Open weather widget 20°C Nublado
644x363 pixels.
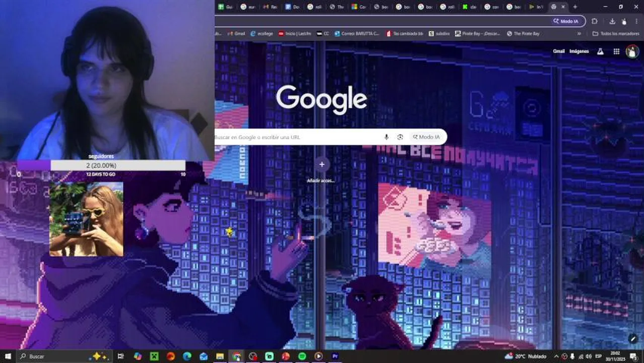click(x=525, y=356)
